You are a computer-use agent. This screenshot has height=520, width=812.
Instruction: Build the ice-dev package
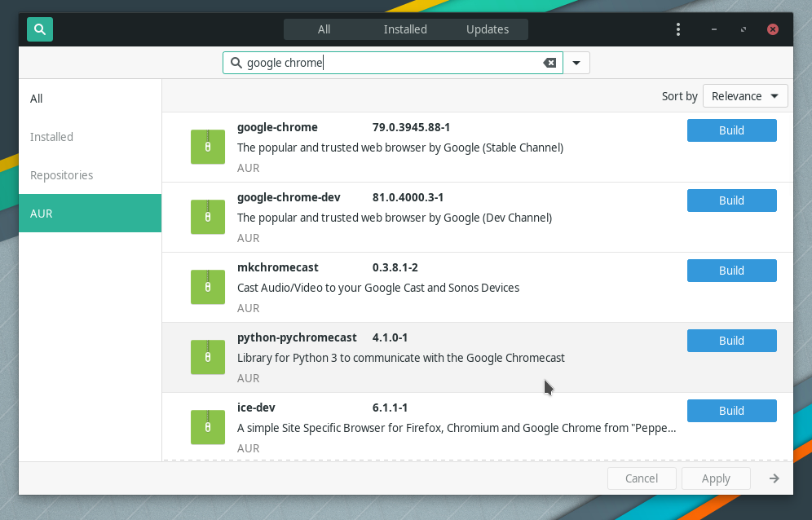point(732,411)
